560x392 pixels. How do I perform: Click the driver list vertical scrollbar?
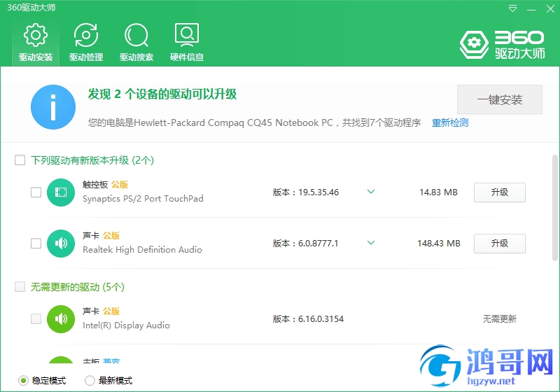(554, 208)
